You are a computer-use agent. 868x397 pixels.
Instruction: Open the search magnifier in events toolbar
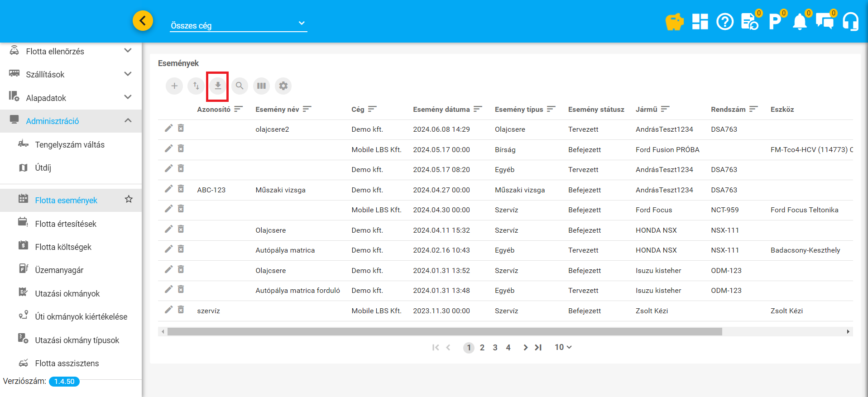coord(240,86)
